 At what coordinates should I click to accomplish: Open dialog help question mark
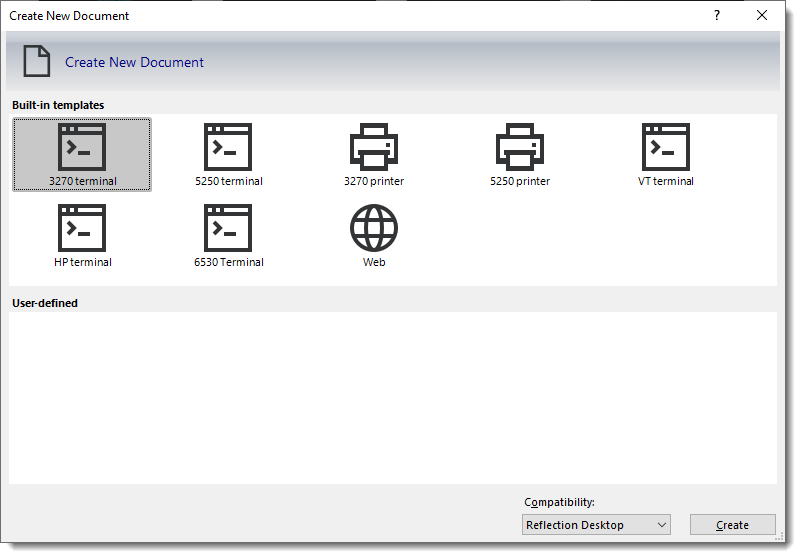(717, 15)
